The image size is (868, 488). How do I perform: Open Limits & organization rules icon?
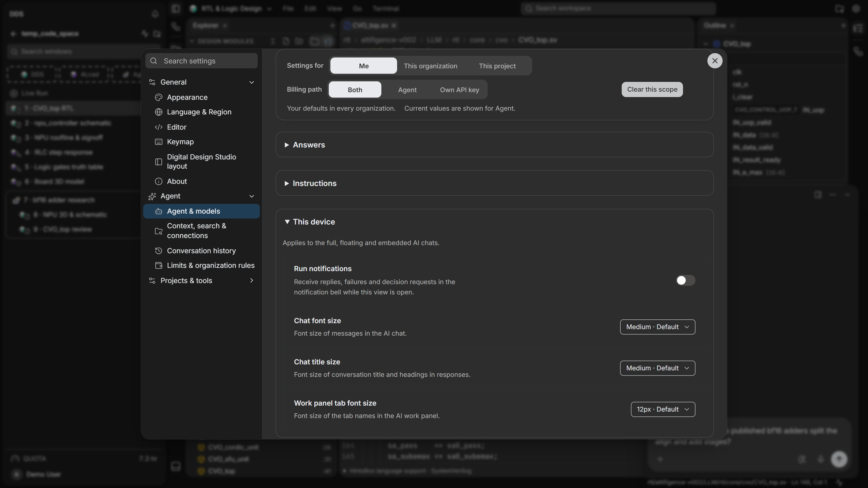pyautogui.click(x=158, y=265)
